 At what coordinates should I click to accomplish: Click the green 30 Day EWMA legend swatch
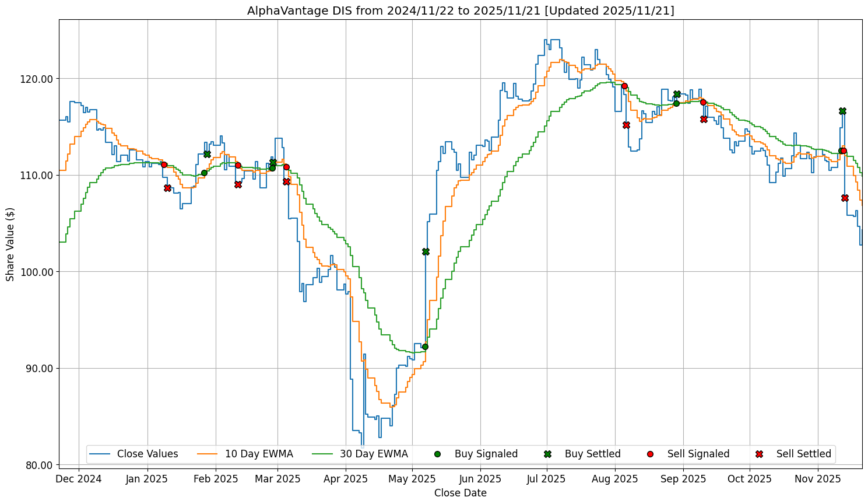coord(323,454)
